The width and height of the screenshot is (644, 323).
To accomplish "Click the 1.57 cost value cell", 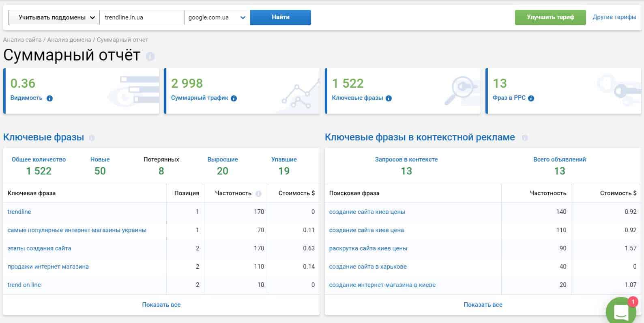I will [630, 248].
